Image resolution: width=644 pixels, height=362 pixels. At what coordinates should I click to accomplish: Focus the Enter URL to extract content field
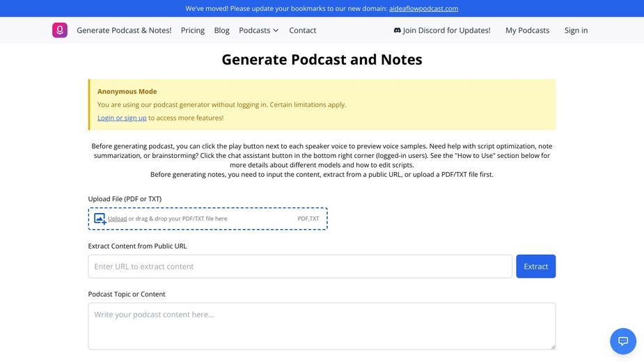tap(300, 267)
